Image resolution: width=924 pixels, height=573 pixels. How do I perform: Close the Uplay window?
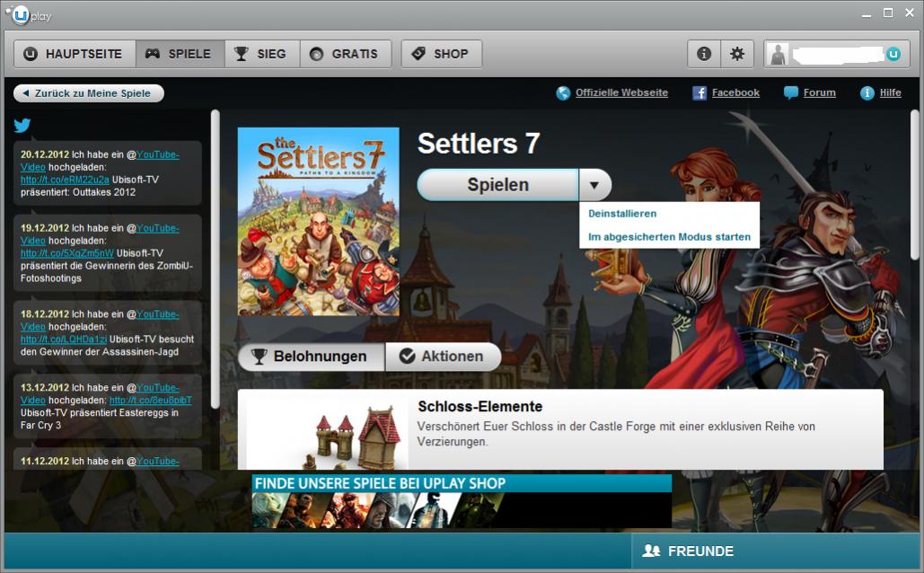[x=910, y=13]
